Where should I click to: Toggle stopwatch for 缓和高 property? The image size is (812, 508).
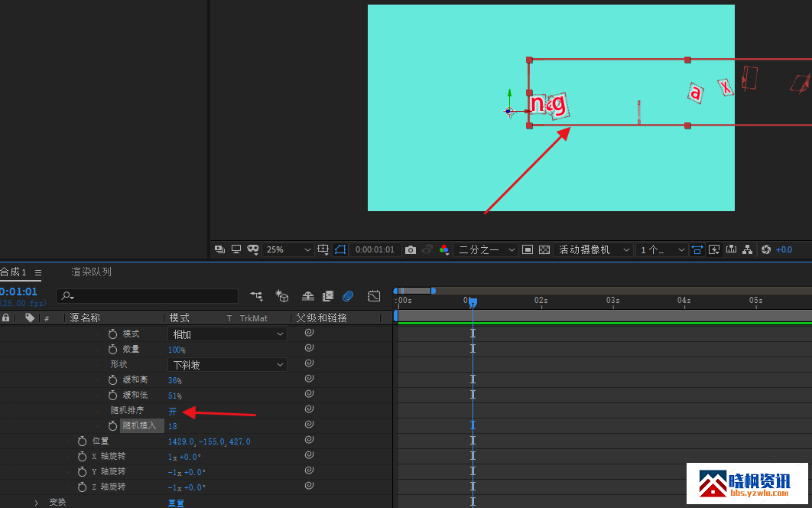pyautogui.click(x=112, y=380)
